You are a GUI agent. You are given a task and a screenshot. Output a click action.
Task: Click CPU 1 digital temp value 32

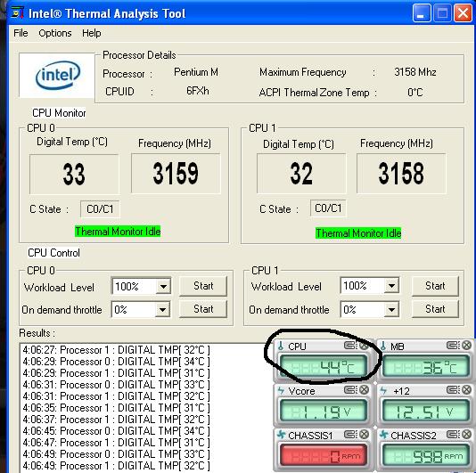[x=301, y=173]
